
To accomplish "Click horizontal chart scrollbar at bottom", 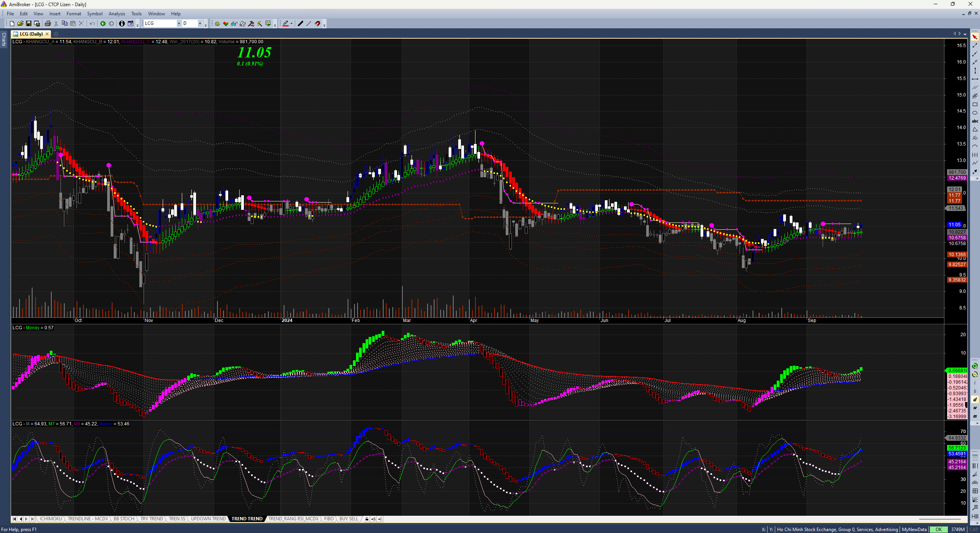I will pyautogui.click(x=940, y=519).
